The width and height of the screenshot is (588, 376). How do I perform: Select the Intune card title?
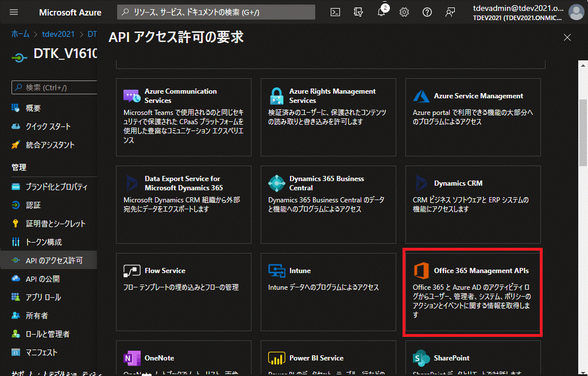coord(300,271)
